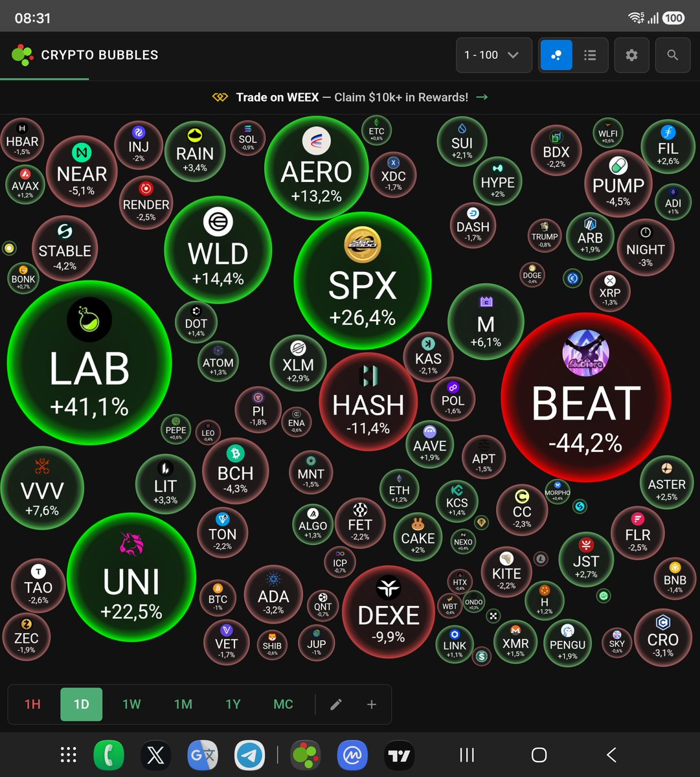The height and width of the screenshot is (777, 700).
Task: Open the Trade on WEEX banner link
Action: point(350,97)
